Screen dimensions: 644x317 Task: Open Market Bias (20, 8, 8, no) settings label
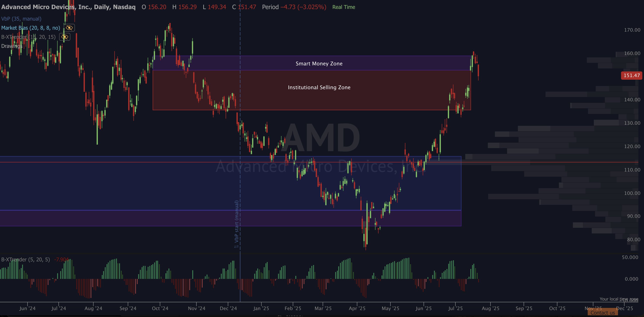(31, 28)
